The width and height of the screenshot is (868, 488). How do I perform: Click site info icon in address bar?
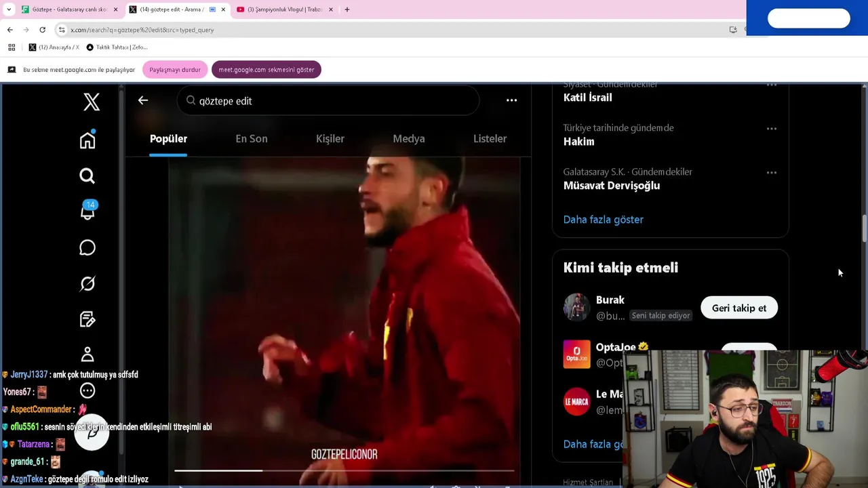point(62,29)
